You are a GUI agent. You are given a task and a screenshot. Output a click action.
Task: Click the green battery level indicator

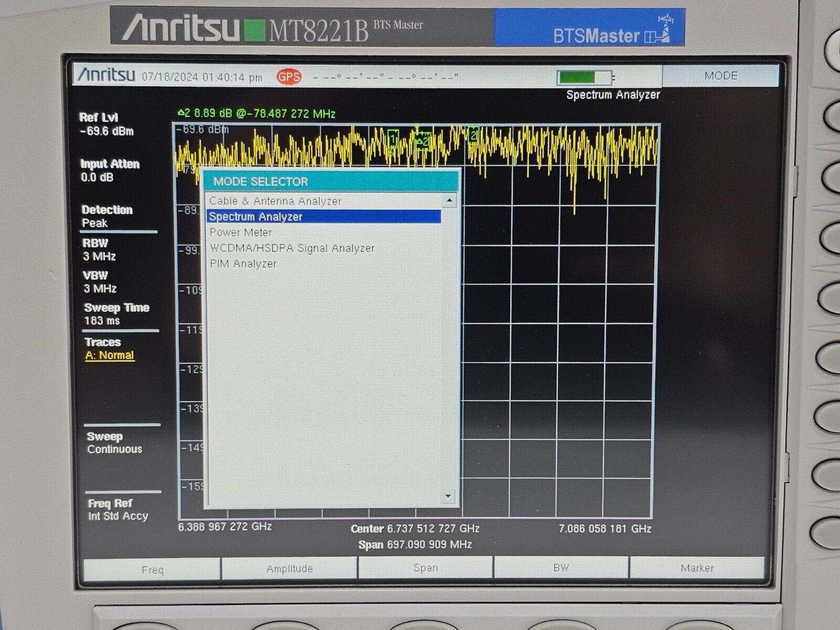[584, 78]
